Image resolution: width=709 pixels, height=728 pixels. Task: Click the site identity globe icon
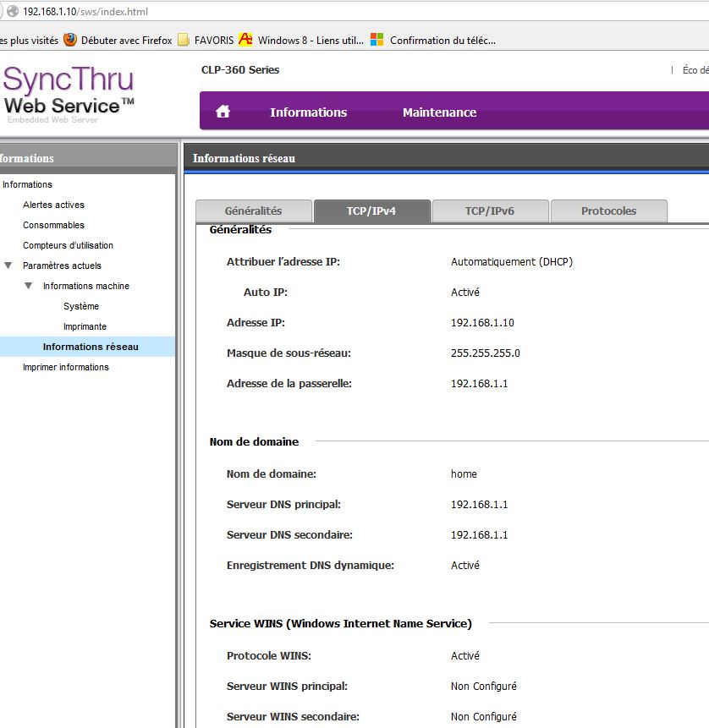coord(12,10)
